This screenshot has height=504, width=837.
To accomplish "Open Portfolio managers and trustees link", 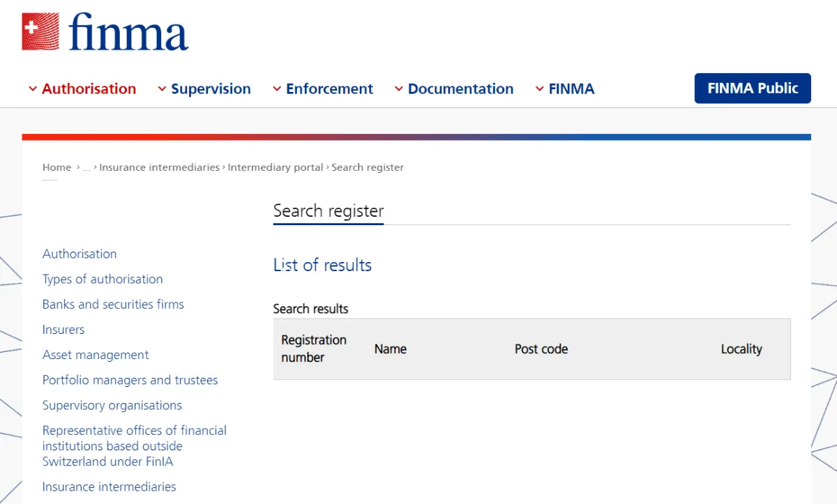I will pyautogui.click(x=130, y=380).
